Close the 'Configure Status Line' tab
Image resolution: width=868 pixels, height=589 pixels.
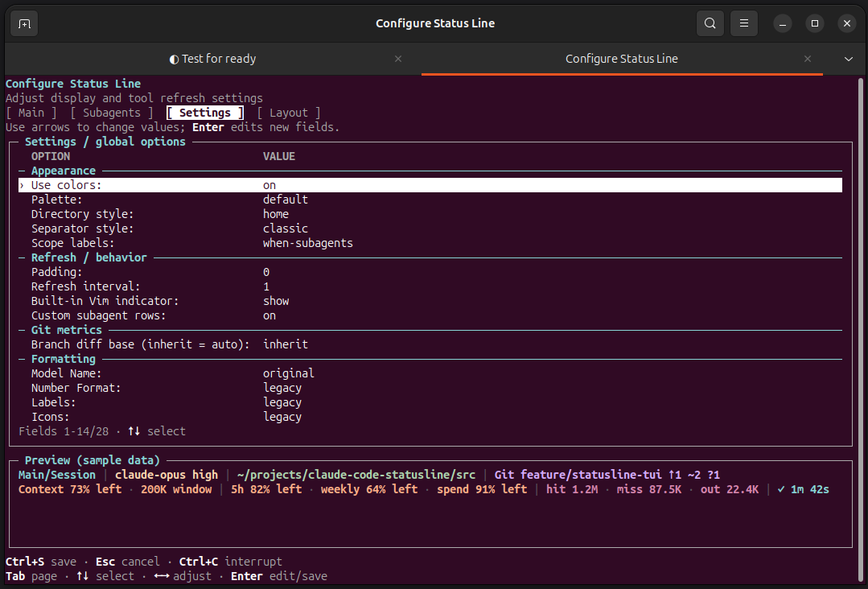coord(808,59)
